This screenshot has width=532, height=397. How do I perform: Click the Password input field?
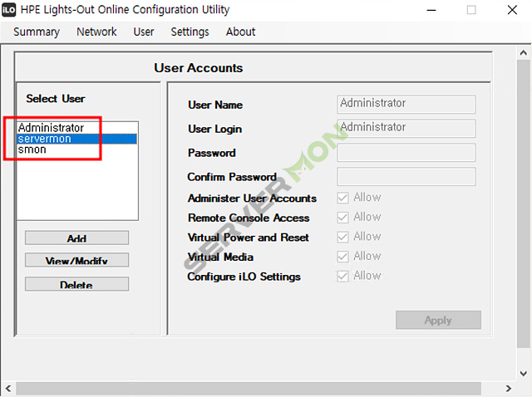[x=406, y=153]
